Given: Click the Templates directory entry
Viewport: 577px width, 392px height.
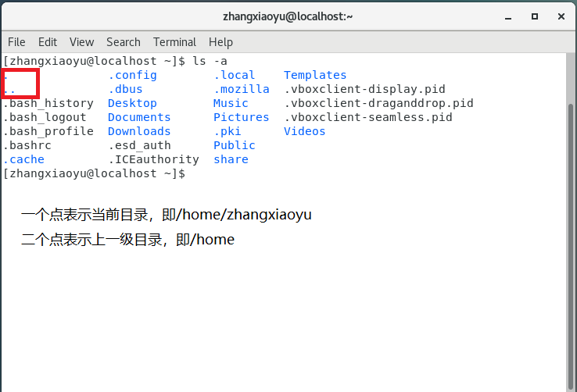Looking at the screenshot, I should 315,75.
